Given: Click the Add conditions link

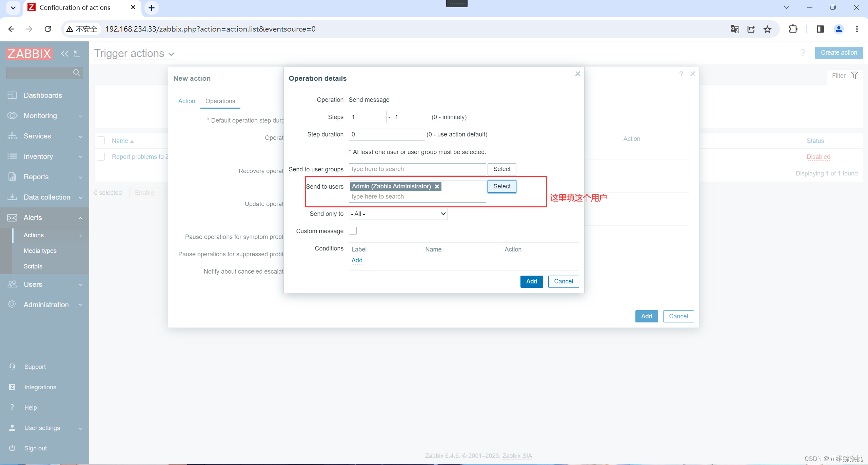Looking at the screenshot, I should click(356, 260).
